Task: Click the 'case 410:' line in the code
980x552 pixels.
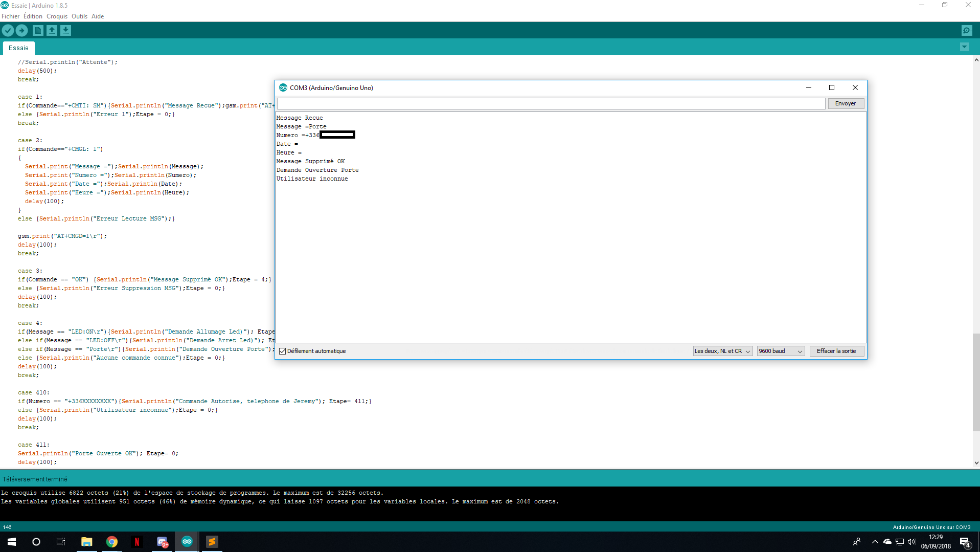Action: [x=34, y=393]
